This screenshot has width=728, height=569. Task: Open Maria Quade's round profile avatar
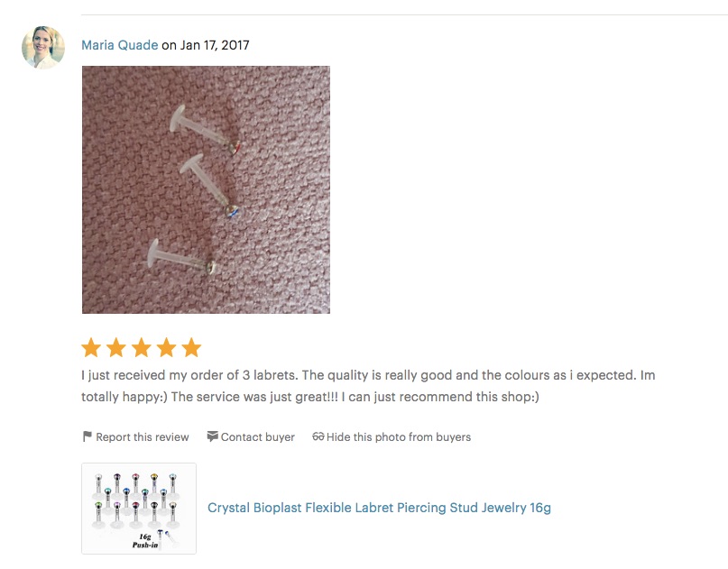coord(43,47)
